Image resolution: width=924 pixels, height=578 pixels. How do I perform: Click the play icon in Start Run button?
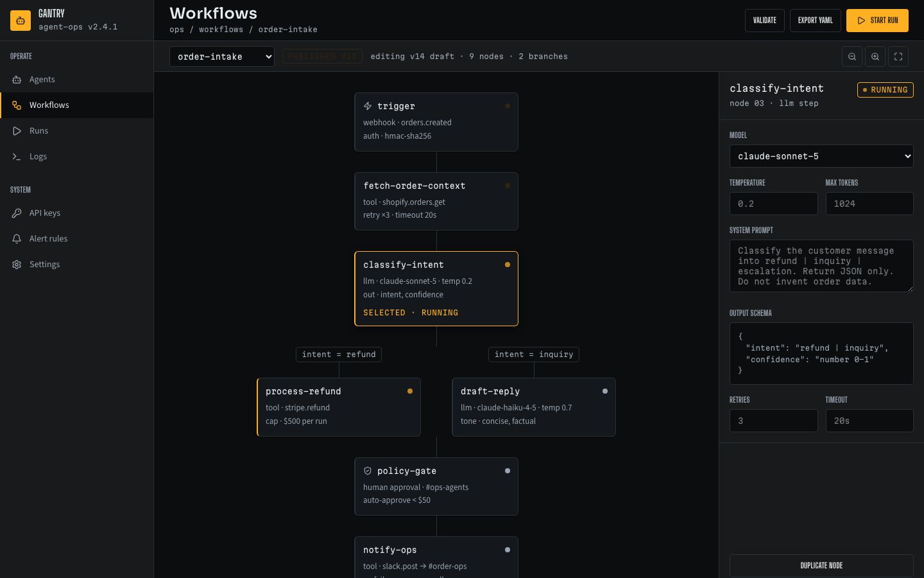861,21
